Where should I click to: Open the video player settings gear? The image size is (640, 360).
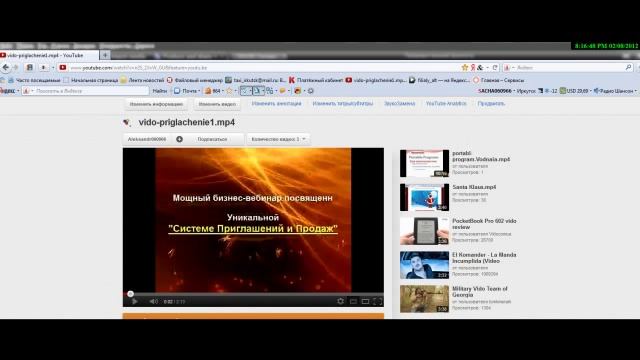pyautogui.click(x=340, y=301)
